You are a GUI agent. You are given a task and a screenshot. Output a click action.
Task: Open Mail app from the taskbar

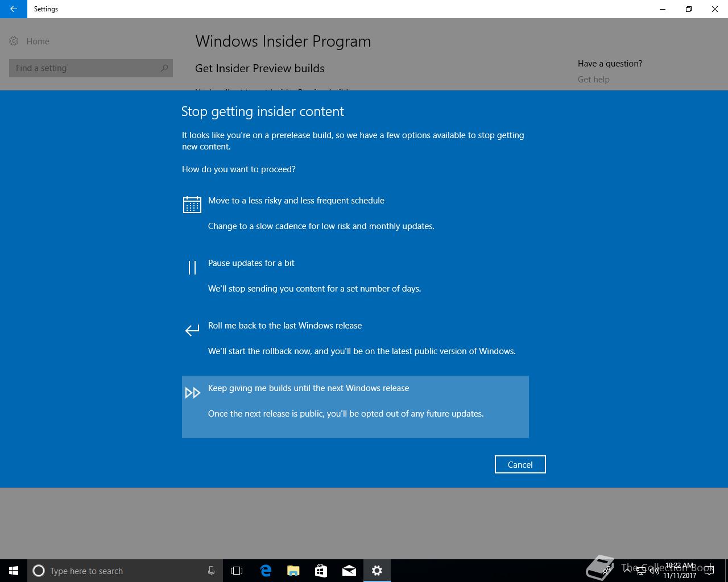tap(349, 571)
